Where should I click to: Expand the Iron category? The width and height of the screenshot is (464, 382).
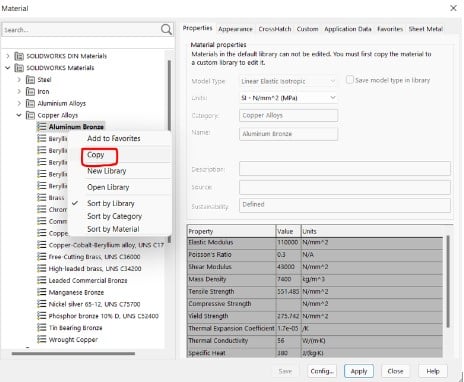19,91
